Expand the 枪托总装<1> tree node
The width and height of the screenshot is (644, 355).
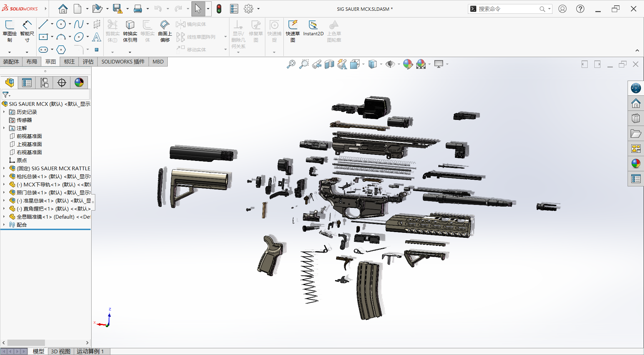pos(4,176)
